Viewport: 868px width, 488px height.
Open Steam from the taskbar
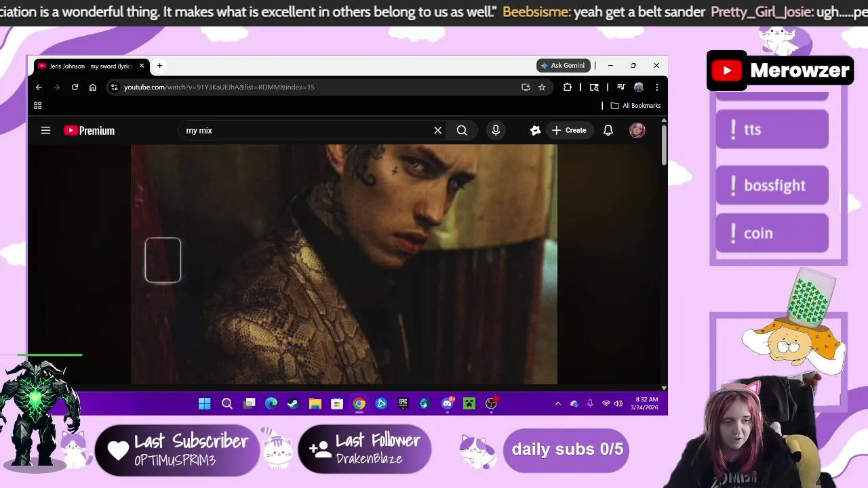click(293, 404)
